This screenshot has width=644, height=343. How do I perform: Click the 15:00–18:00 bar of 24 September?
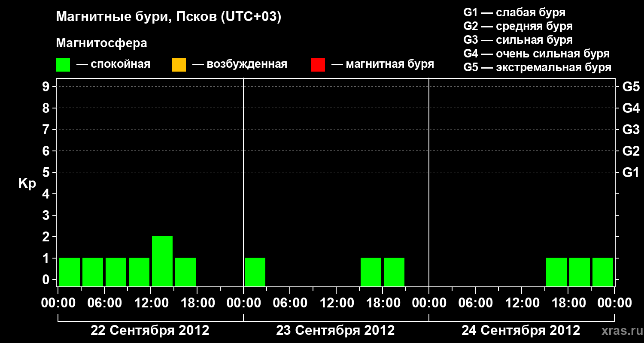click(556, 272)
